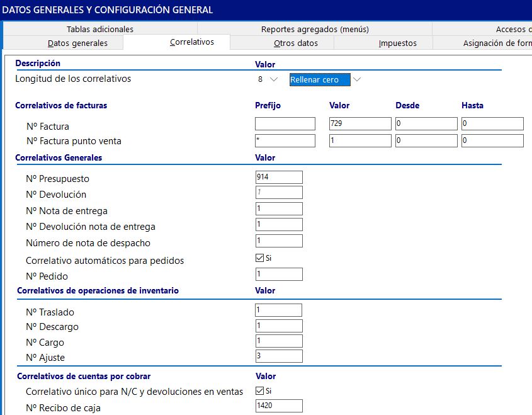Click the Longitud de los correlativos label

pos(73,79)
